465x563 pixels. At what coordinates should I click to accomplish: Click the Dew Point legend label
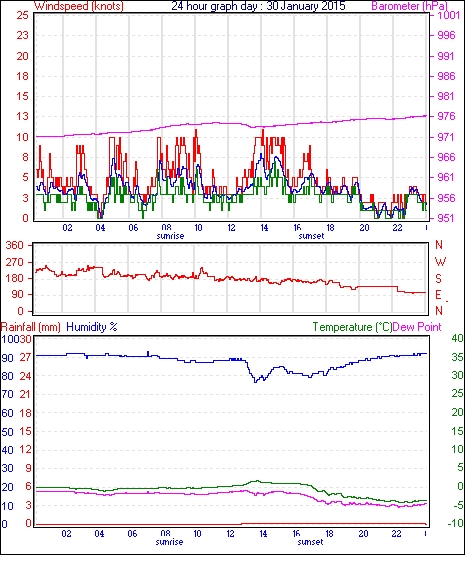click(417, 327)
